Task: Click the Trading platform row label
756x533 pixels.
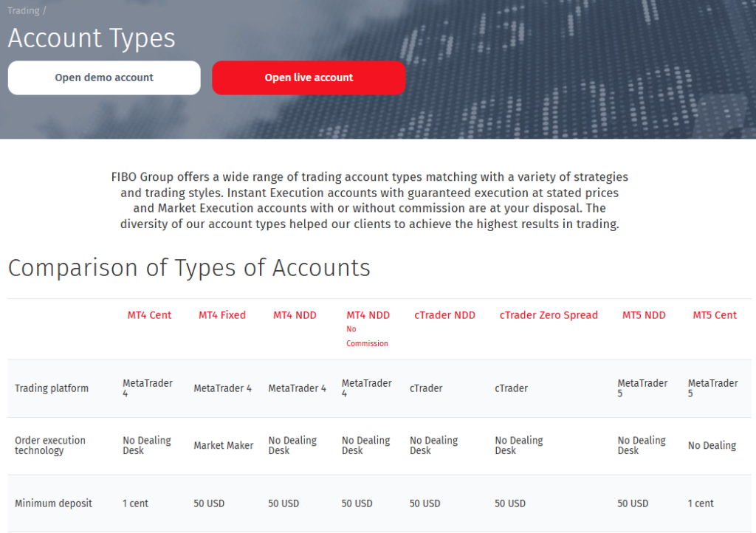Action: pyautogui.click(x=52, y=388)
